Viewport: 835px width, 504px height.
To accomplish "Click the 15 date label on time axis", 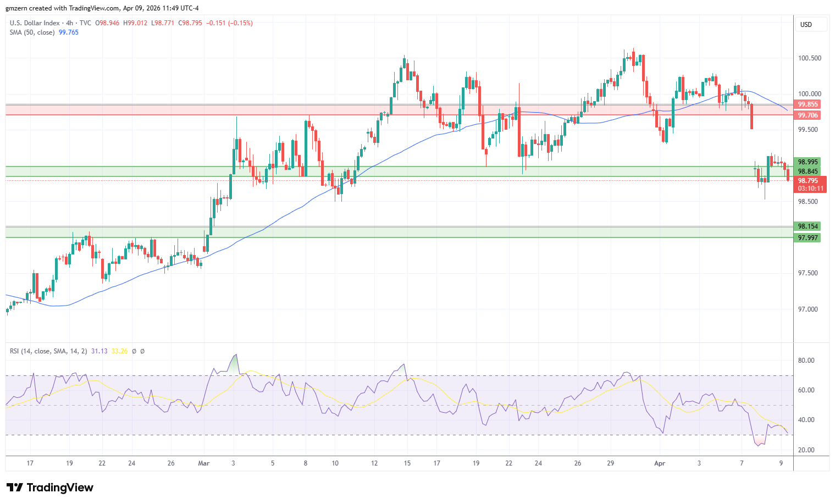I will (x=407, y=463).
